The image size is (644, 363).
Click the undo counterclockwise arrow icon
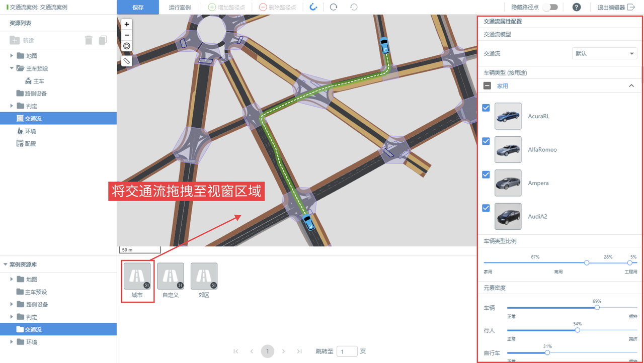pyautogui.click(x=354, y=7)
